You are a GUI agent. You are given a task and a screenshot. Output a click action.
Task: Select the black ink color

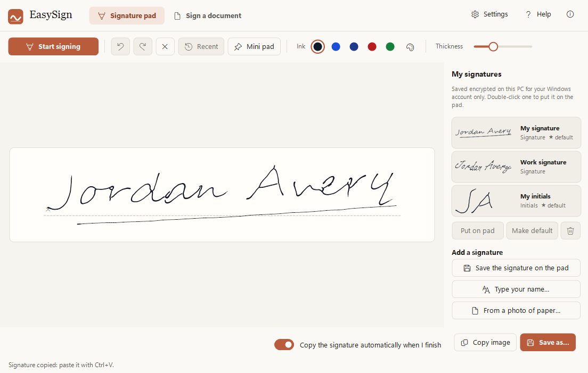click(317, 46)
